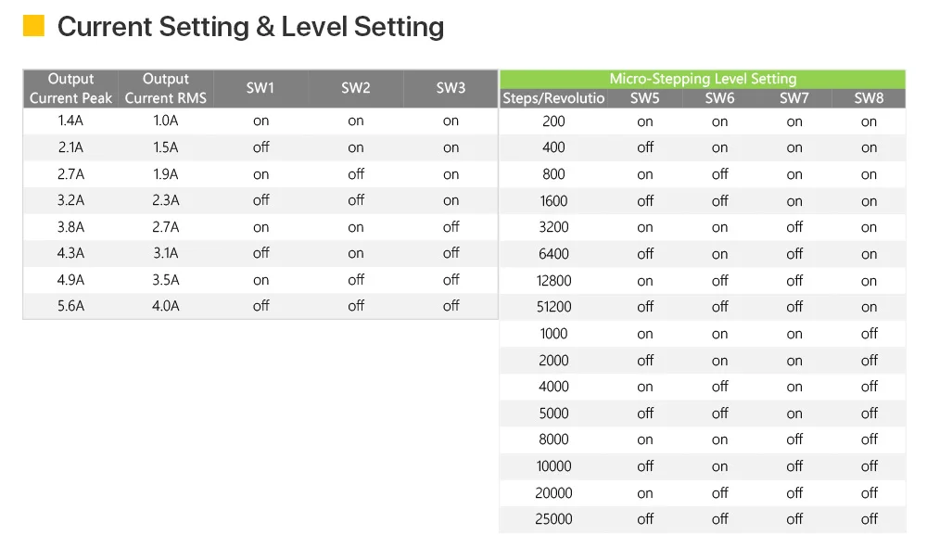
Task: Click the Output Current Peak header
Action: pyautogui.click(x=71, y=88)
